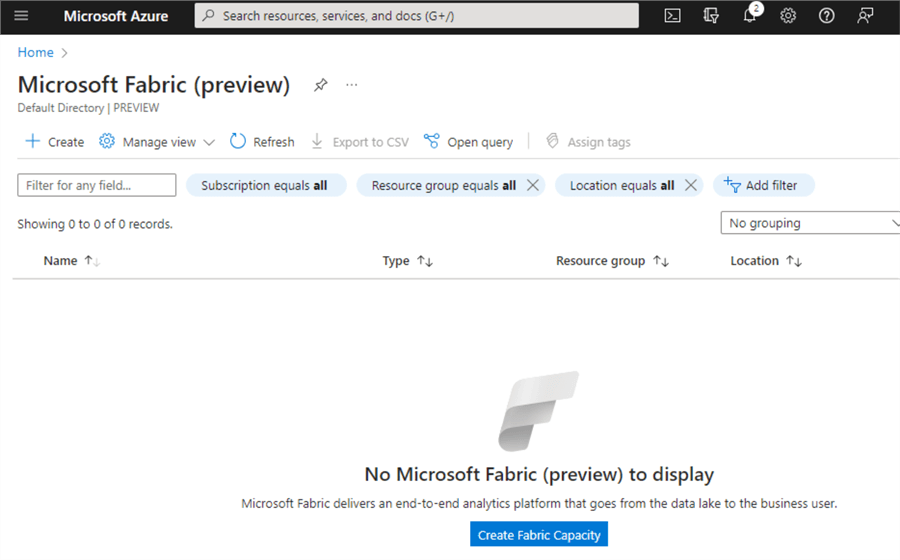Open the Subscription equals all filter
The width and height of the screenshot is (900, 560).
[266, 185]
